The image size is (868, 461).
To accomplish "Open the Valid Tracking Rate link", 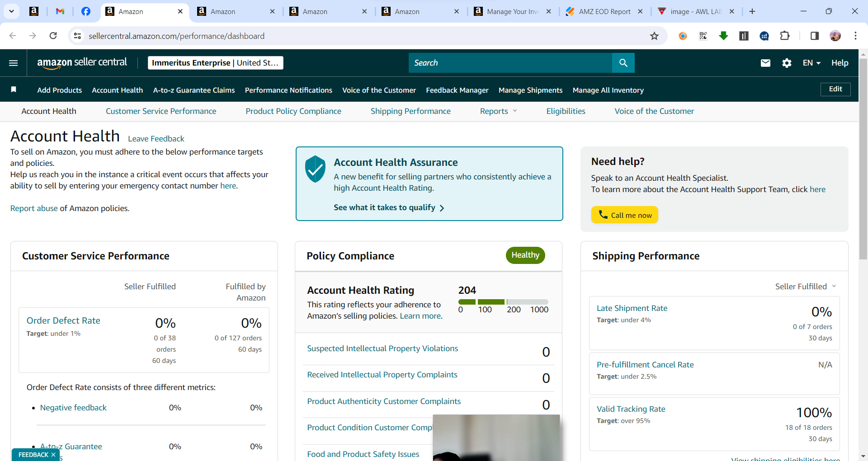I will click(x=631, y=409).
